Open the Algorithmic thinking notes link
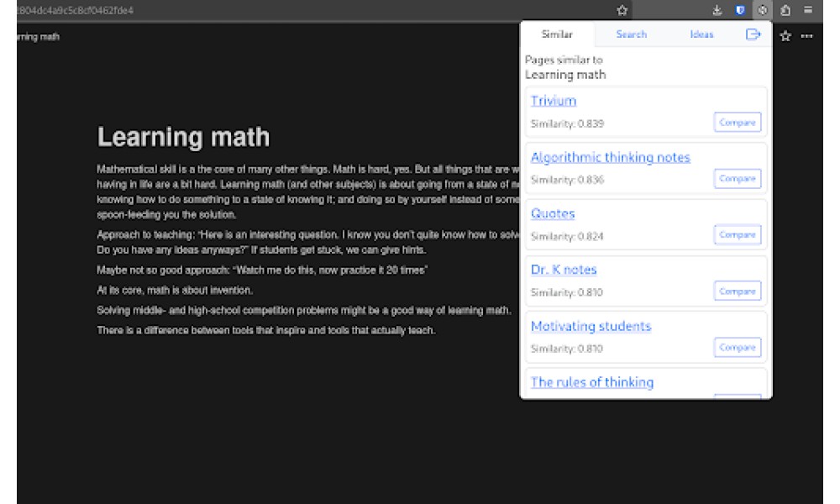 [610, 157]
